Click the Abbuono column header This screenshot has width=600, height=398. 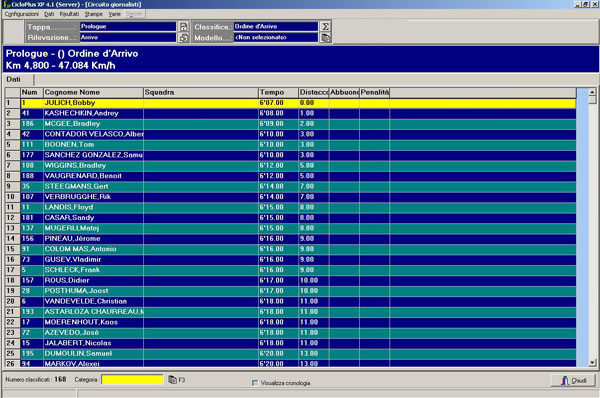point(344,92)
